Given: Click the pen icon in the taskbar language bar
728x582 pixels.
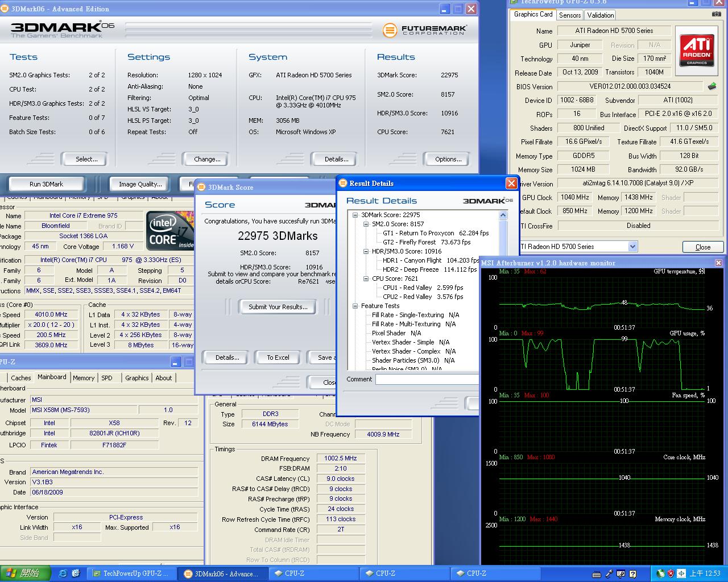Looking at the screenshot, I should pos(609,574).
